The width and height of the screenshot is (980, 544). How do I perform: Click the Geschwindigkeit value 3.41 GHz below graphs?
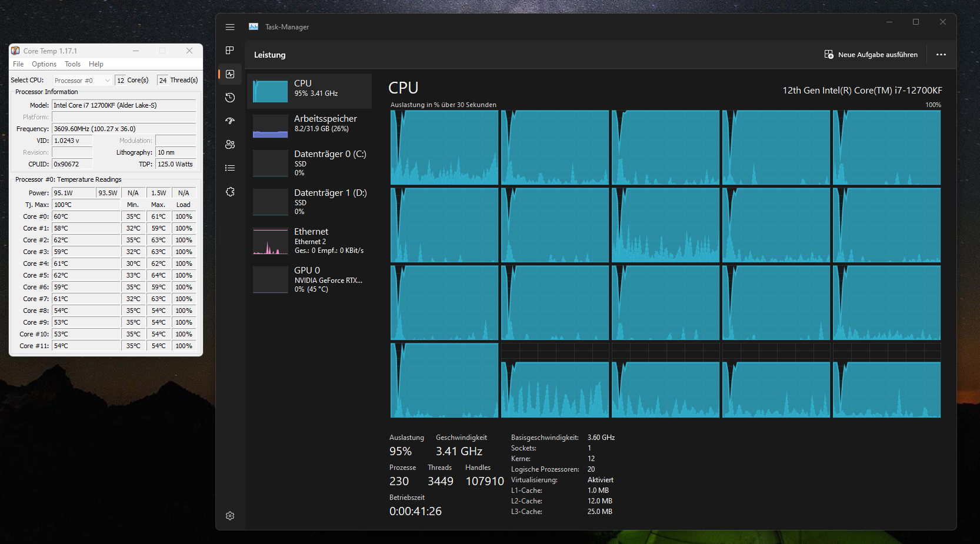click(459, 452)
